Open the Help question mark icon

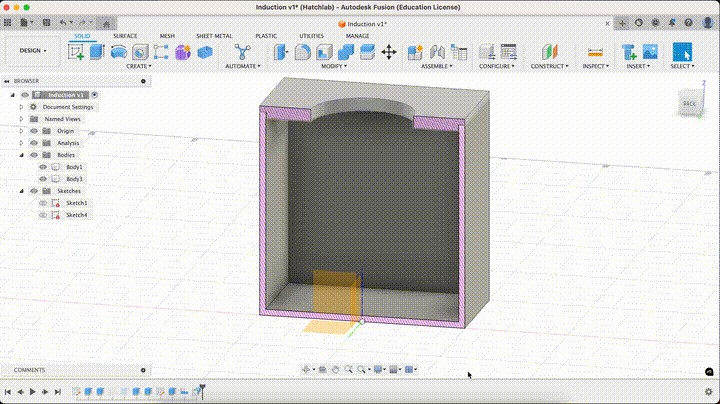pos(688,22)
